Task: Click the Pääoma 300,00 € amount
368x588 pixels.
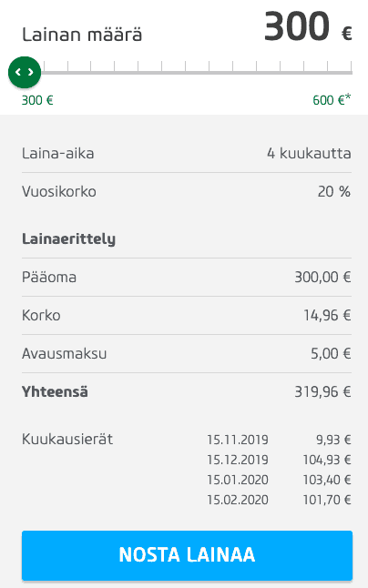Action: (322, 277)
